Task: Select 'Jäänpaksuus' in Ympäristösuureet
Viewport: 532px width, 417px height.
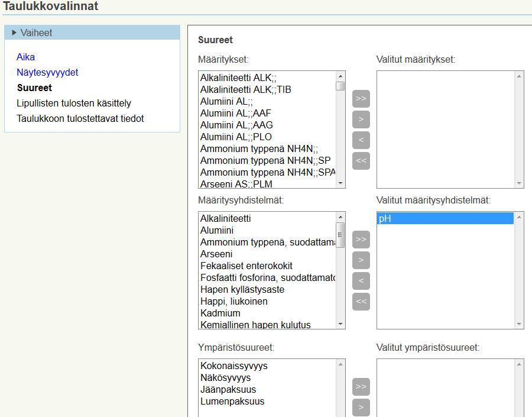Action: pyautogui.click(x=267, y=389)
